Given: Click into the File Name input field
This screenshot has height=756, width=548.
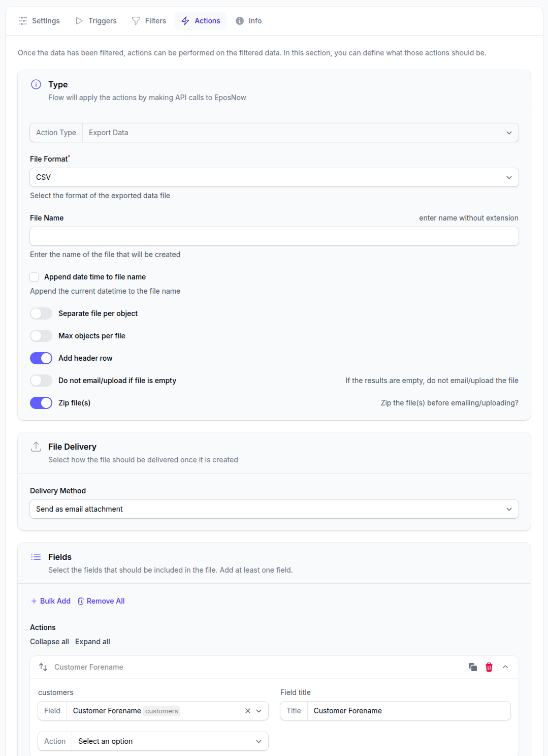Looking at the screenshot, I should 274,236.
